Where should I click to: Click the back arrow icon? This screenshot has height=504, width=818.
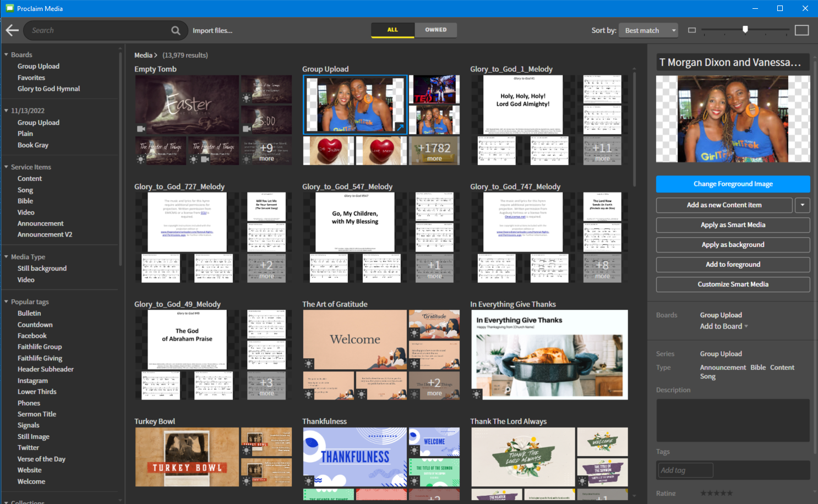[x=12, y=31]
